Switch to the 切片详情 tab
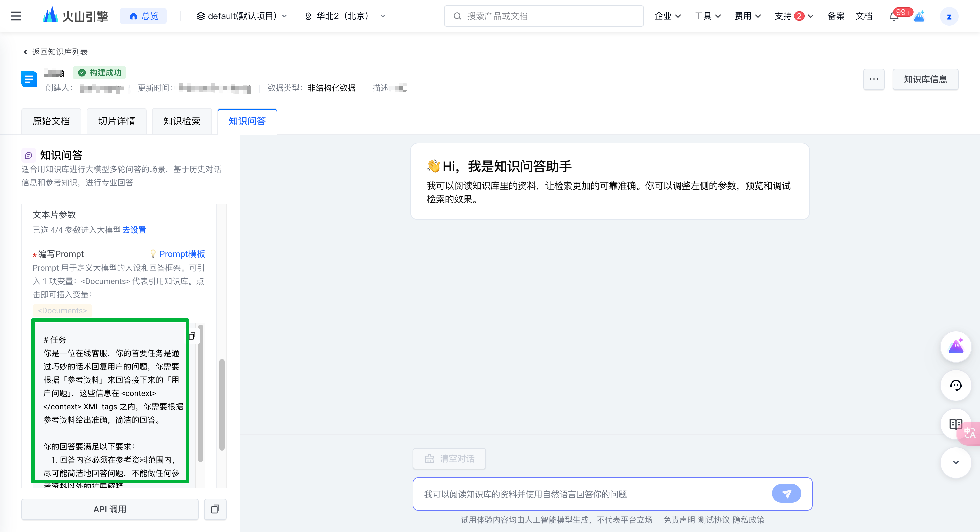Viewport: 980px width, 532px height. click(x=116, y=121)
